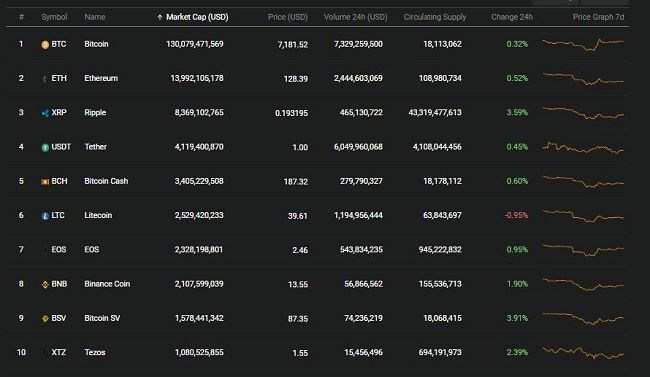This screenshot has height=377, width=650.
Task: Open the Tezos name link
Action: pos(95,353)
